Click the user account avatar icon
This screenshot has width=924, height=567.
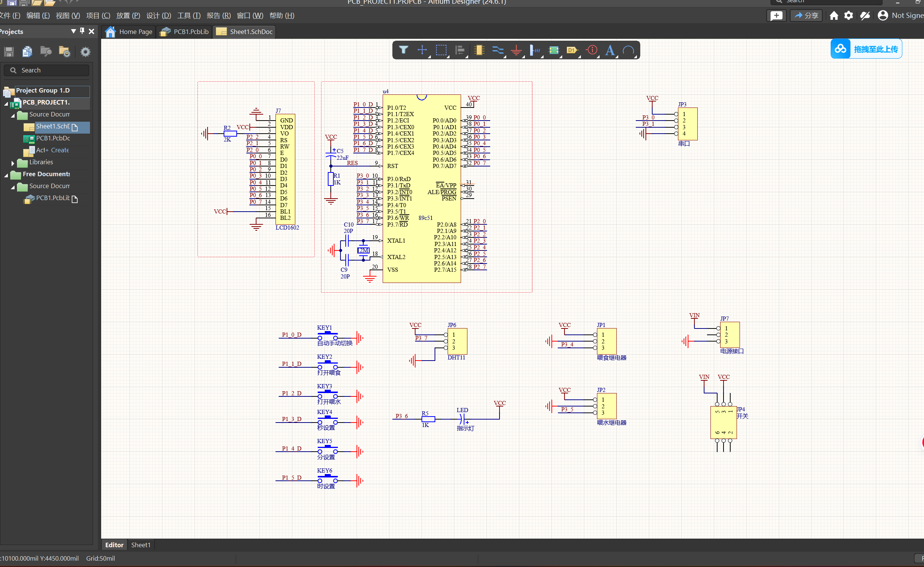(x=883, y=16)
